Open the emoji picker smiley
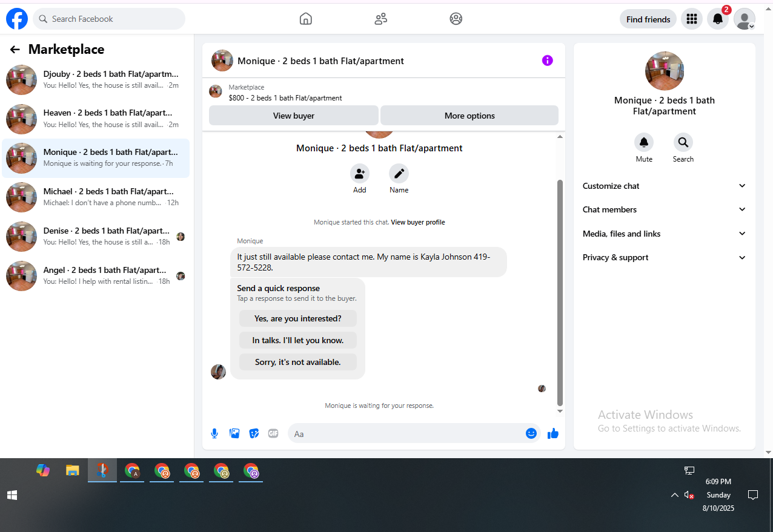The width and height of the screenshot is (773, 532). (x=531, y=433)
